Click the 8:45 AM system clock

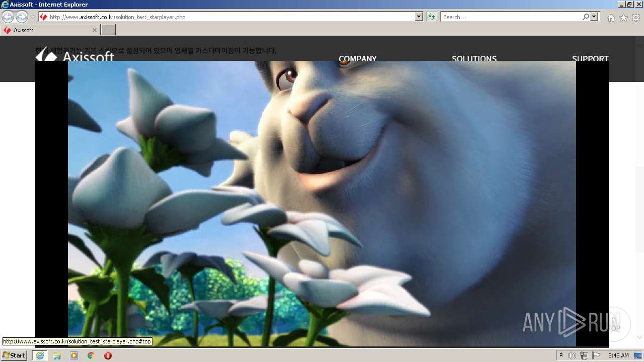[x=618, y=355]
